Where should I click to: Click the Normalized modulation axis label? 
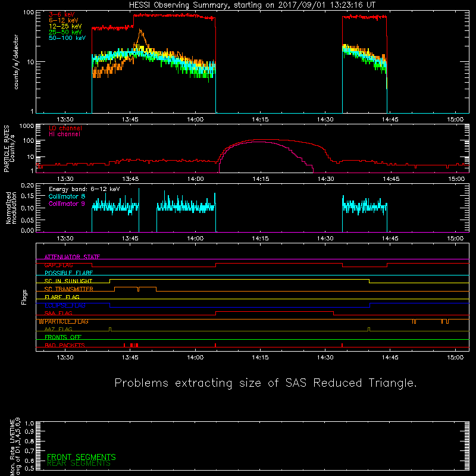11,208
